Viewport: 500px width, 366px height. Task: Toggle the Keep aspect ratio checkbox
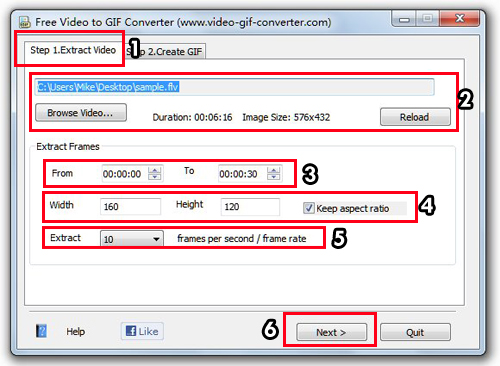tap(308, 208)
